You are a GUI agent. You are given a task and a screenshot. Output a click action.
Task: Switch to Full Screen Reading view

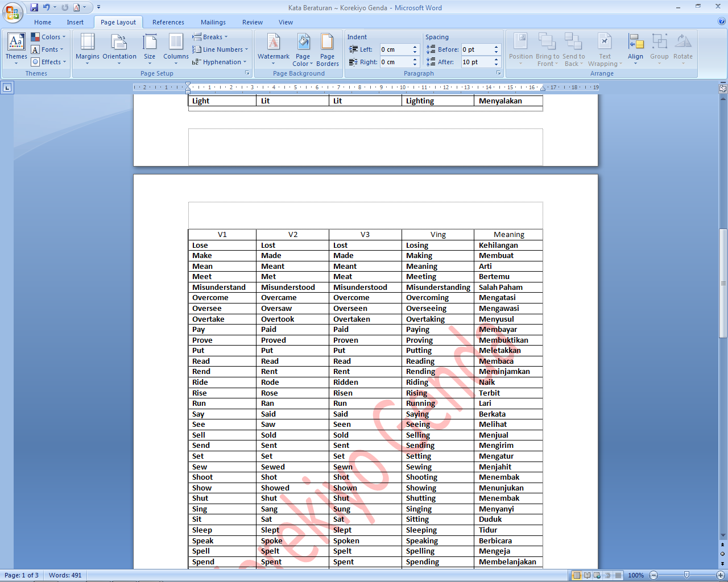pos(587,575)
